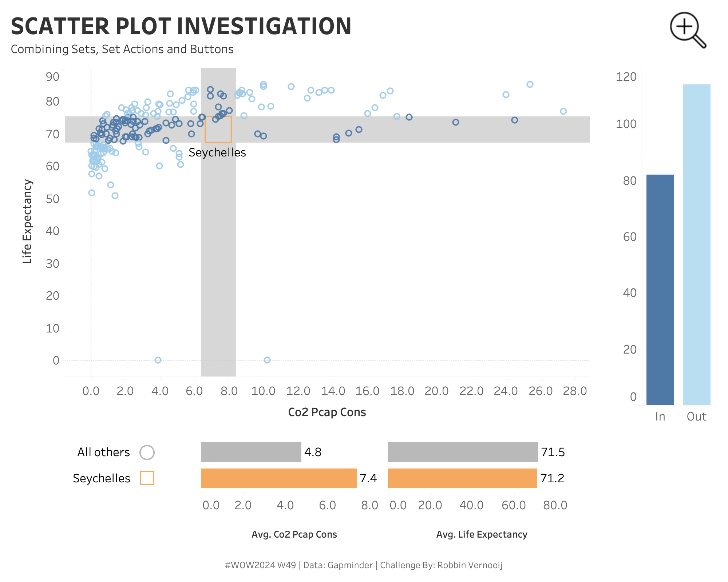Click the All others legend label

[x=103, y=452]
